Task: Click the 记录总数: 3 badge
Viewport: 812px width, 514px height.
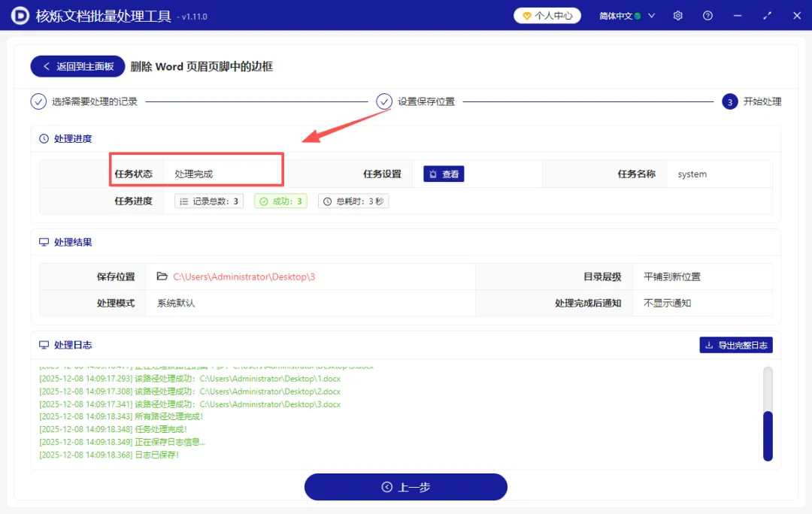Action: pyautogui.click(x=209, y=201)
